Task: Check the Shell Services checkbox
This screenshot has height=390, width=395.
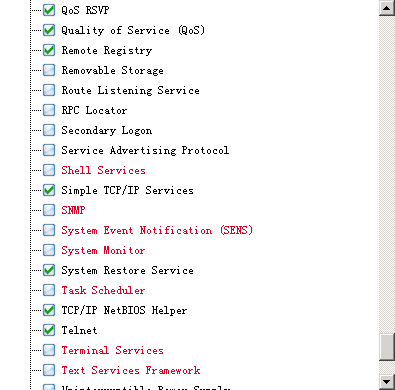Action: [49, 170]
